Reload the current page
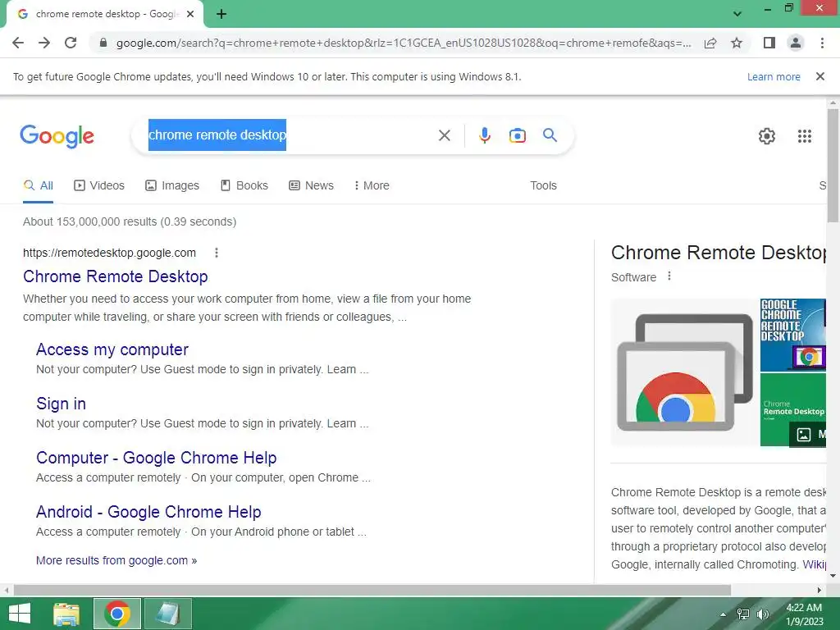This screenshot has height=630, width=840. tap(71, 43)
